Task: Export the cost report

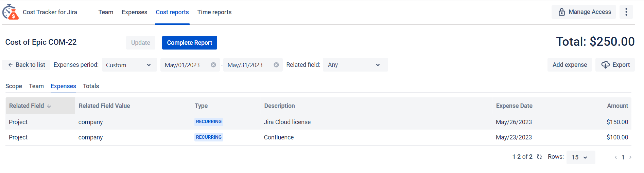Action: tap(615, 65)
